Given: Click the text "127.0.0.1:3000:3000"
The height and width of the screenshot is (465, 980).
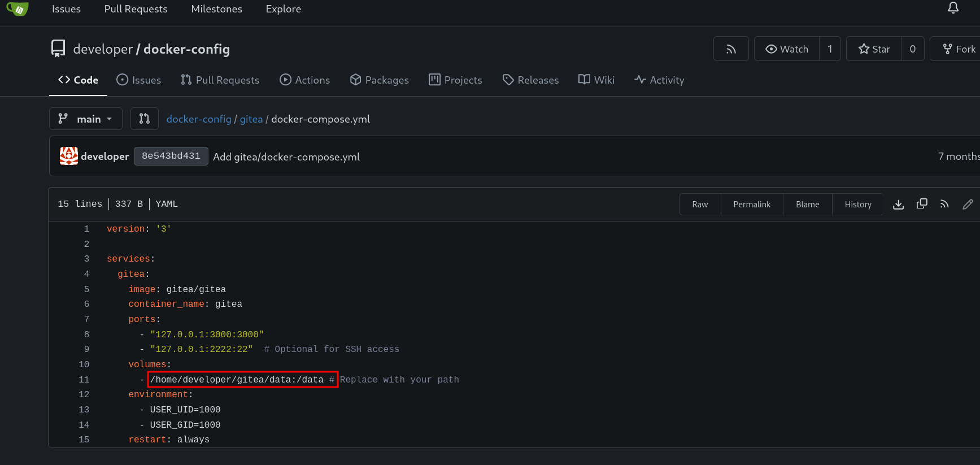Looking at the screenshot, I should [207, 334].
